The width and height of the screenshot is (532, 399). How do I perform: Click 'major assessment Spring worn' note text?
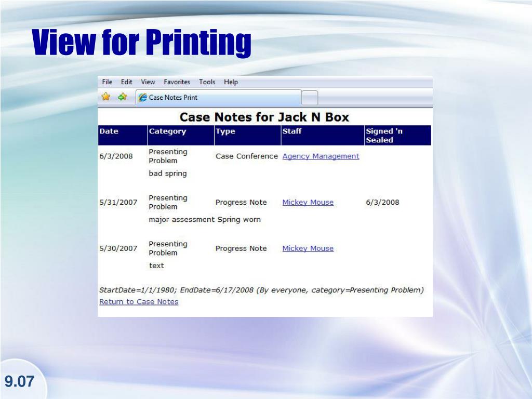pos(205,220)
